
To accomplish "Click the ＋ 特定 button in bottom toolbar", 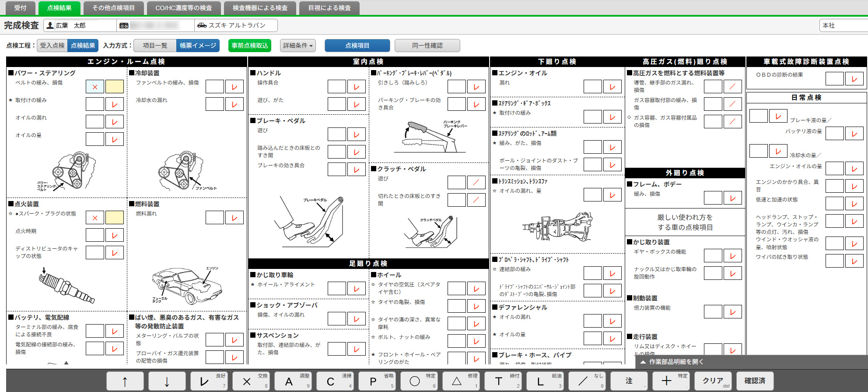I will 671,381.
